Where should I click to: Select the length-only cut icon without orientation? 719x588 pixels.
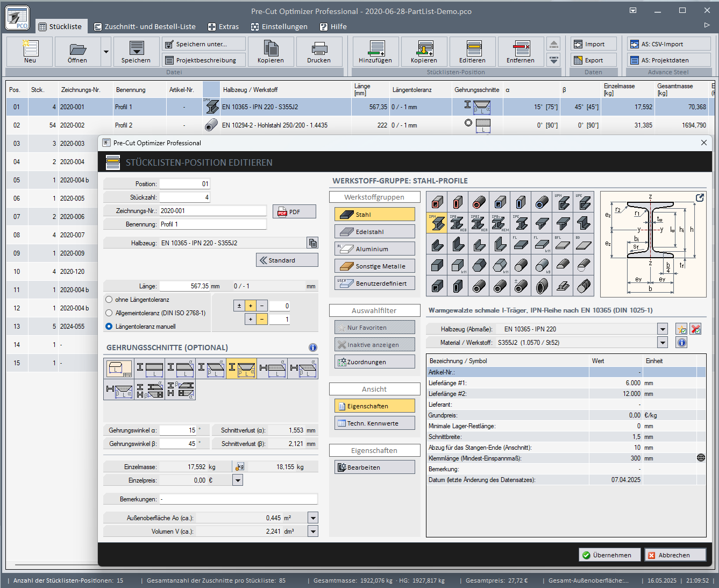119,369
